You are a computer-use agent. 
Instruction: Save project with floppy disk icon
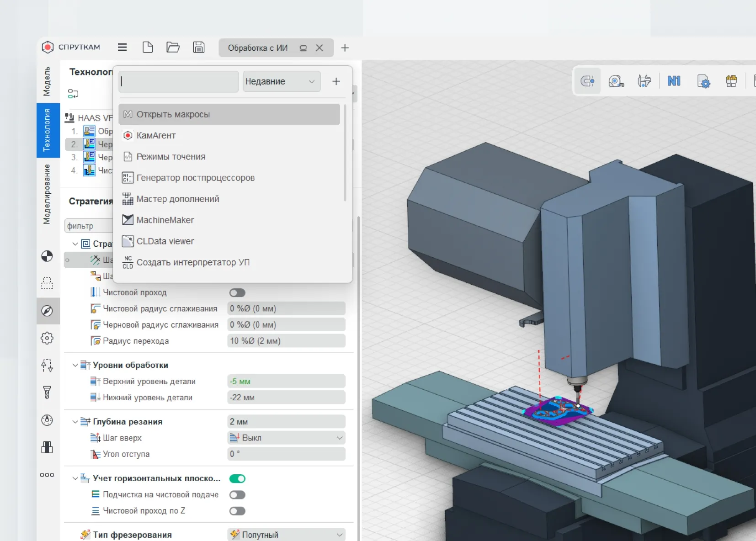[x=199, y=48]
